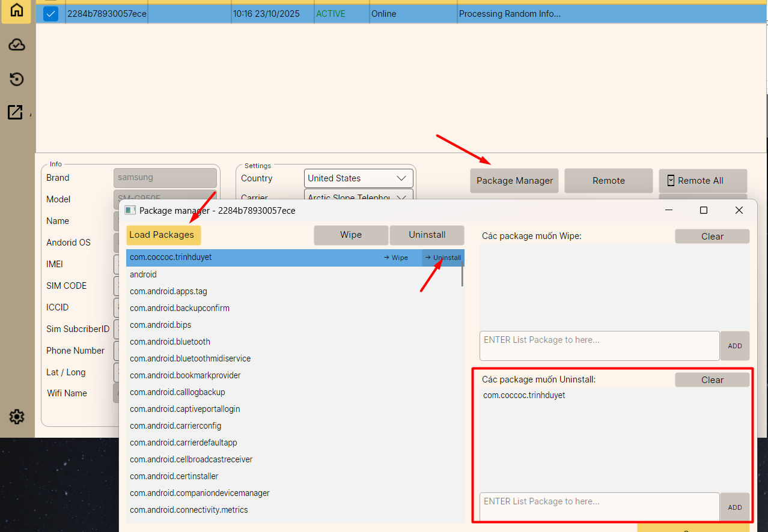Click the package list vertical scrollbar
Screen dimensions: 768x532
(462, 276)
